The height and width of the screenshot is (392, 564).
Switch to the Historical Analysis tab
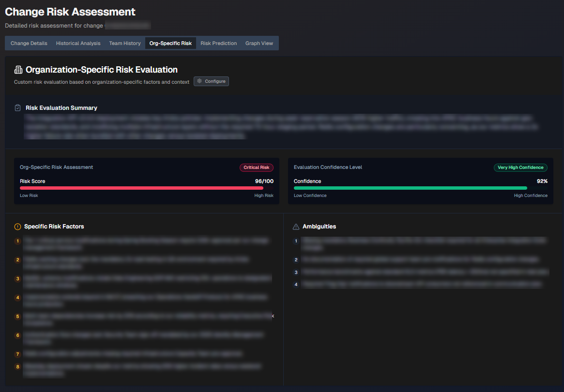click(x=78, y=43)
